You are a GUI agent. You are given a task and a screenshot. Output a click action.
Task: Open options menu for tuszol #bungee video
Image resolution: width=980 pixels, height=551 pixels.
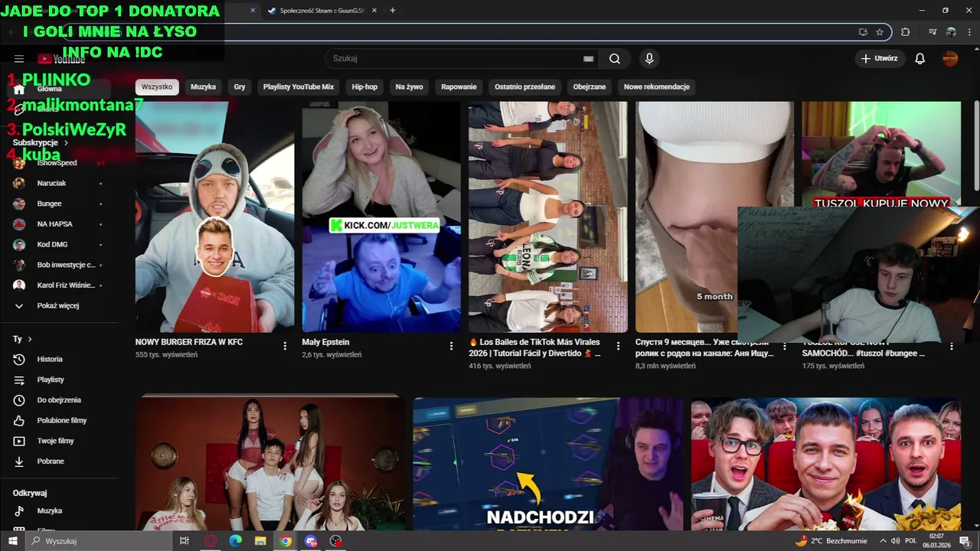pyautogui.click(x=952, y=347)
